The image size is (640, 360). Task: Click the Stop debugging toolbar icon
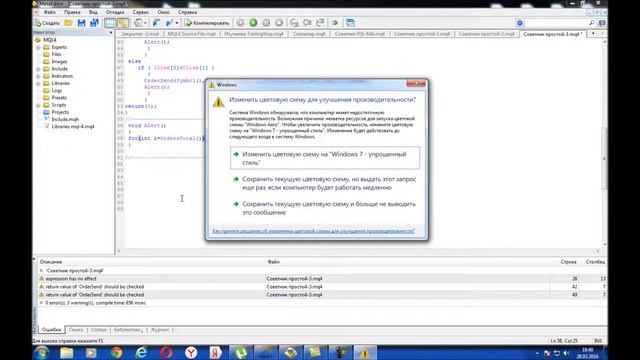[x=279, y=23]
